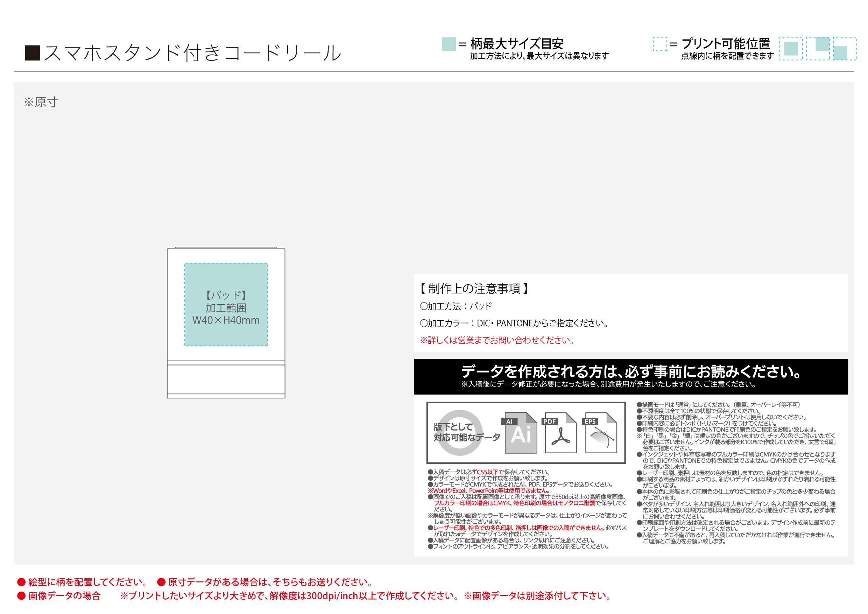Click red text レーザー印刷、特色での多色印刷
This screenshot has width=868, height=614.
point(519,528)
